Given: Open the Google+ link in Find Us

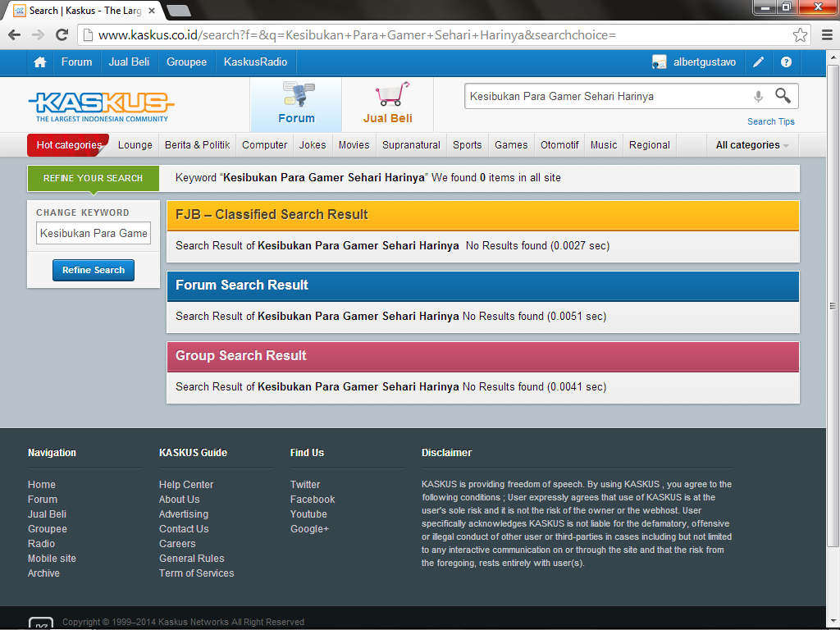Looking at the screenshot, I should tap(309, 529).
